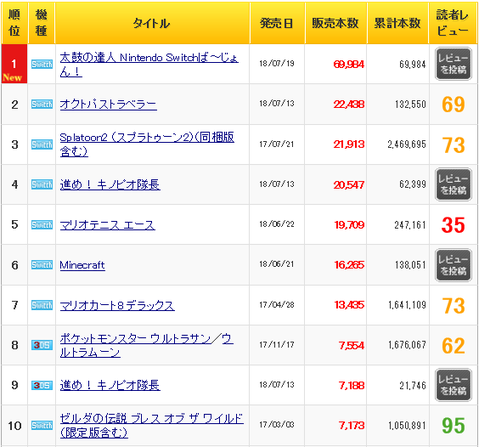Open the rank 4 進め！キノピオ隊長 link
The height and width of the screenshot is (447, 479).
110,184
